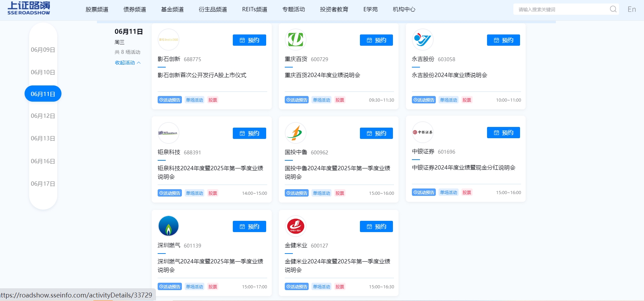Reserve the 影石创新 listing ceremony

249,40
